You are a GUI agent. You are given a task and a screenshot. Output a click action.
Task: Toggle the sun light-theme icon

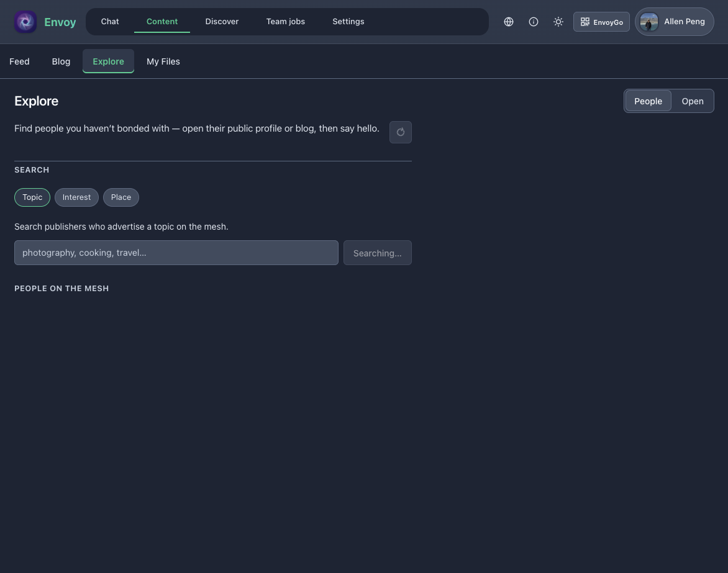point(558,22)
